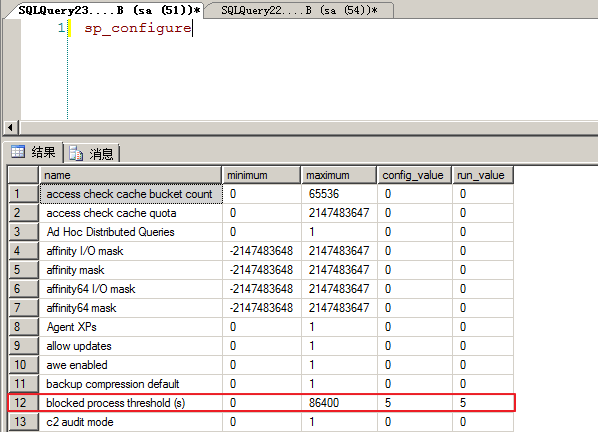The height and width of the screenshot is (432, 598).
Task: Click config_value 5 for blocked process threshold
Action: 415,403
